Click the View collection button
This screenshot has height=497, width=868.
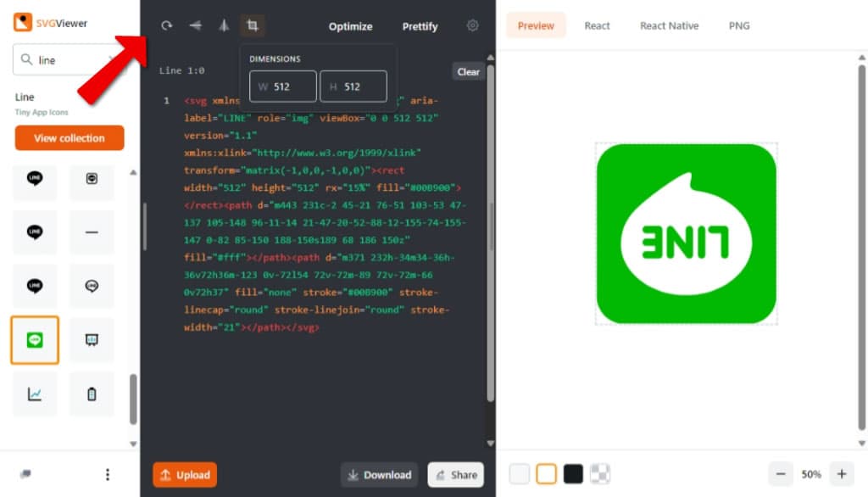(x=70, y=138)
